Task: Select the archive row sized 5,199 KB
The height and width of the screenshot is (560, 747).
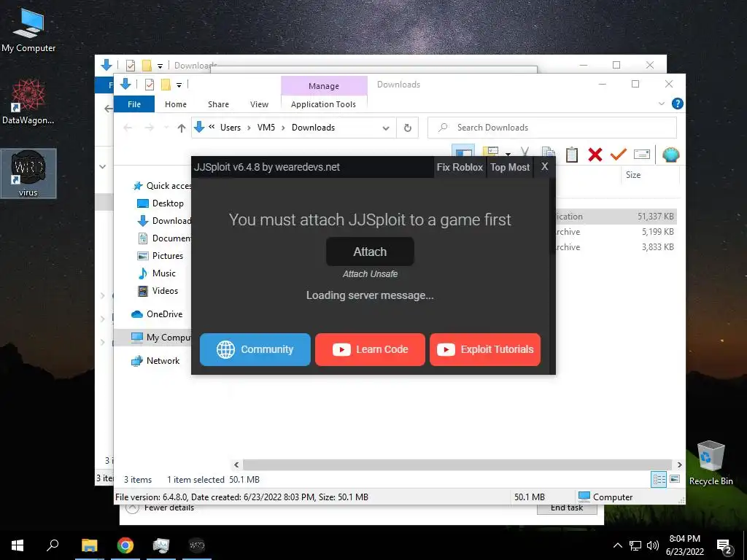Action: coord(616,232)
